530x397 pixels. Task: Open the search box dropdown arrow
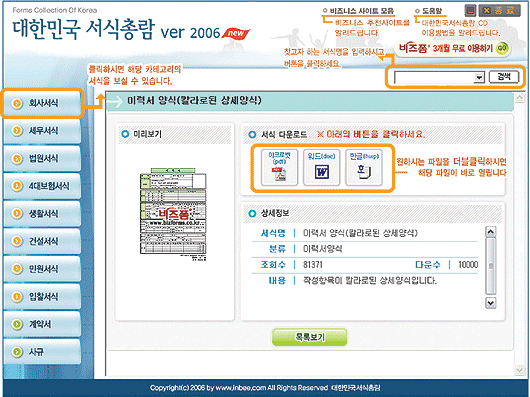(479, 78)
